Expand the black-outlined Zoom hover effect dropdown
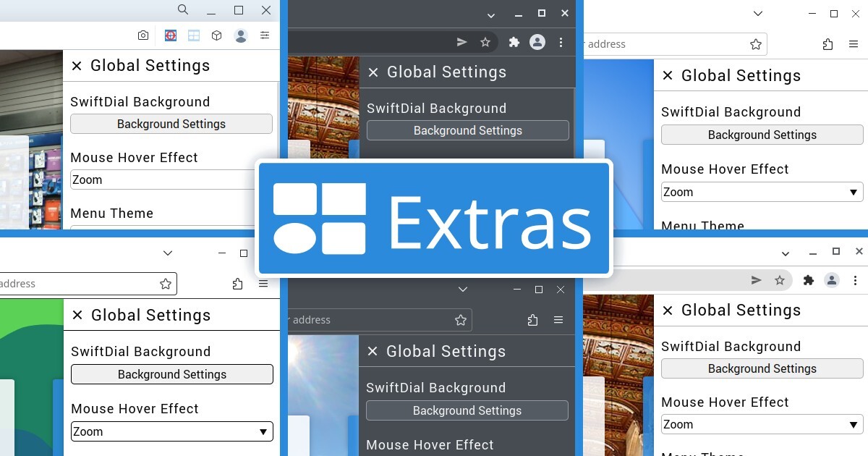Image resolution: width=868 pixels, height=456 pixels. click(172, 431)
